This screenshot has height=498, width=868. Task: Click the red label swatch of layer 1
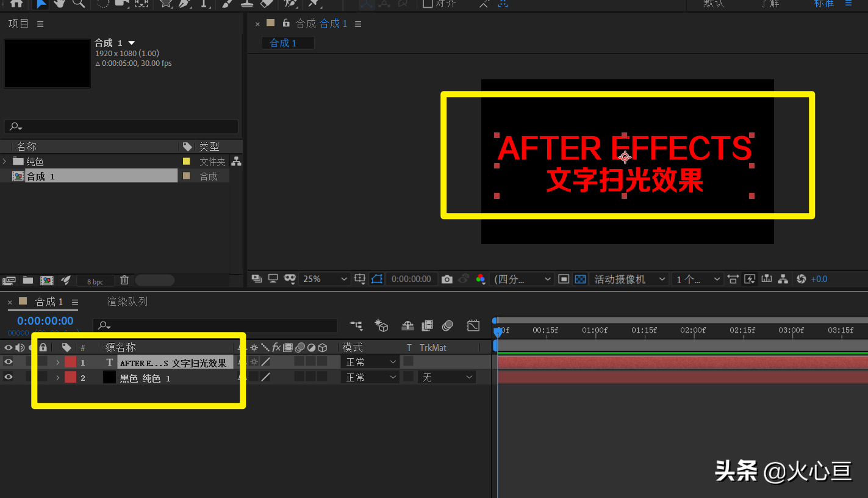pos(70,362)
